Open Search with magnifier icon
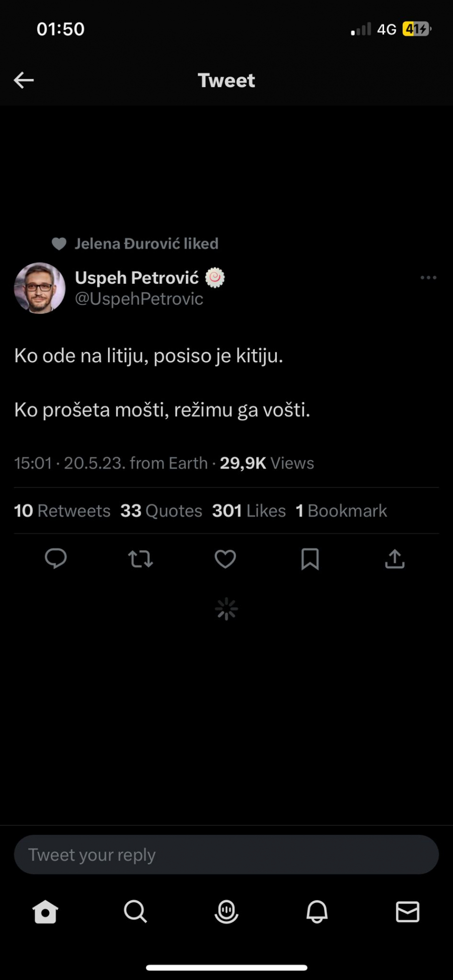Image resolution: width=453 pixels, height=980 pixels. (135, 913)
